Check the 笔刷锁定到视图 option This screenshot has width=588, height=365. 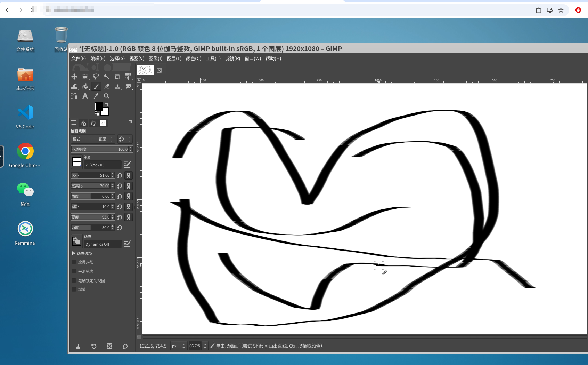(74, 281)
